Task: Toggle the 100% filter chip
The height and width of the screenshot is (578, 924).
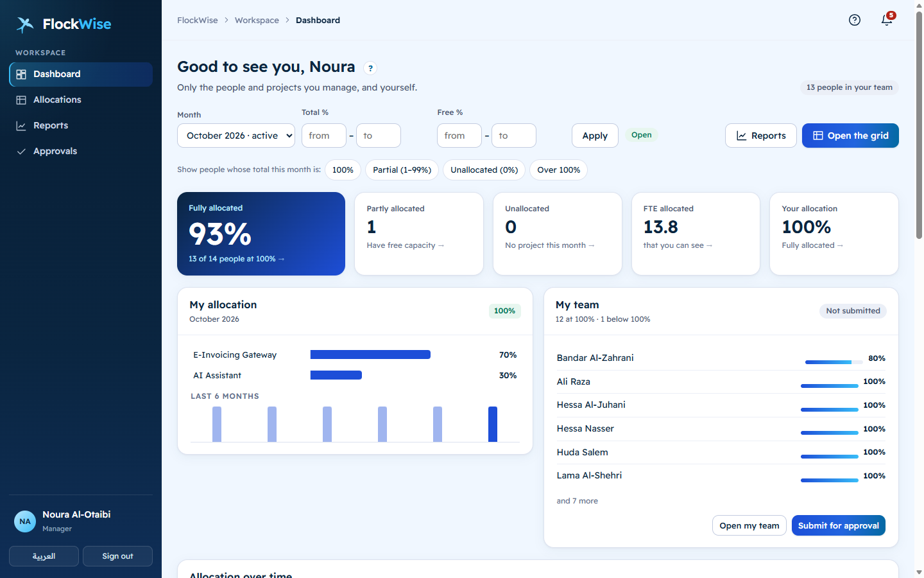Action: [343, 170]
